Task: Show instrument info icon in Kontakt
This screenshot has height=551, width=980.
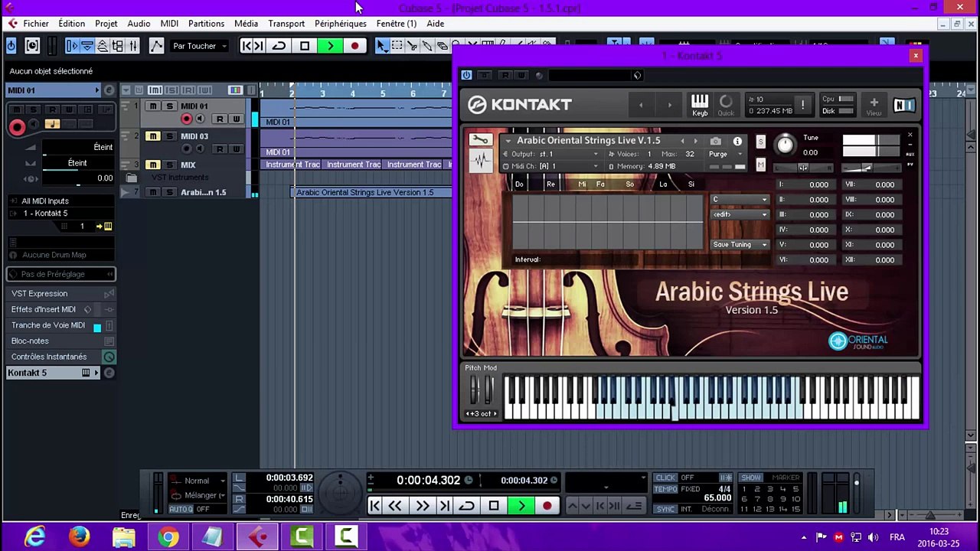Action: 737,142
